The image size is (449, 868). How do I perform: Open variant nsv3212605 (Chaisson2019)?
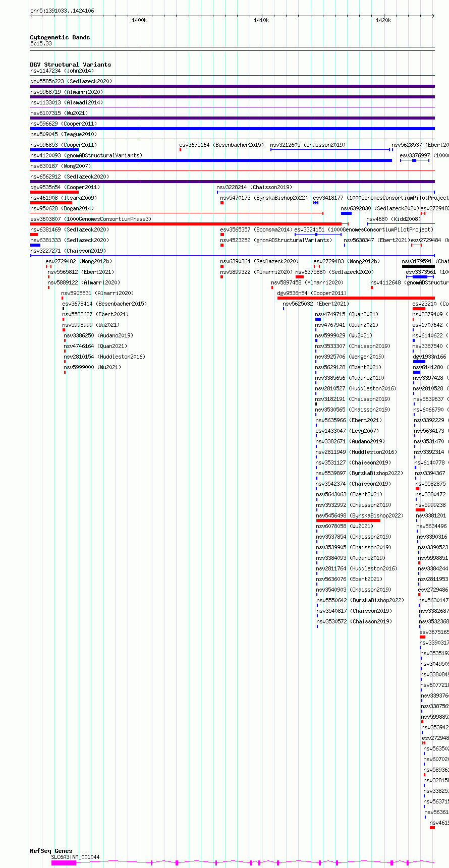tap(308, 145)
